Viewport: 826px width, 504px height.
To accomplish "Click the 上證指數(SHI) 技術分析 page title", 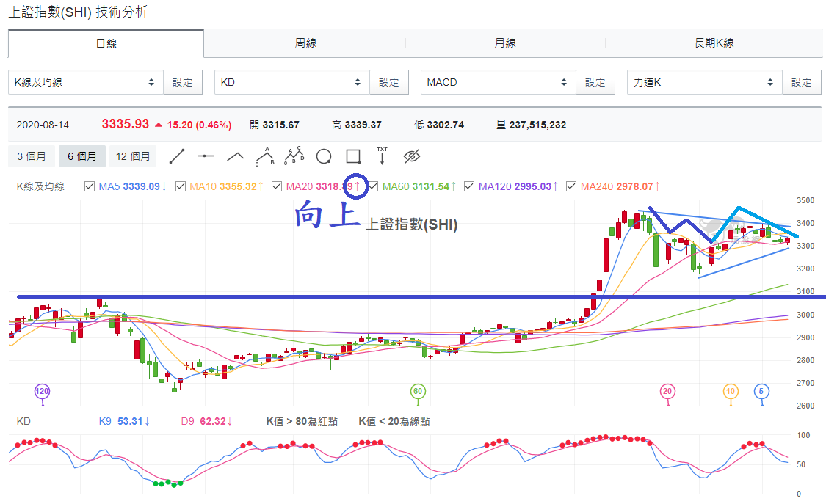I will pos(78,12).
